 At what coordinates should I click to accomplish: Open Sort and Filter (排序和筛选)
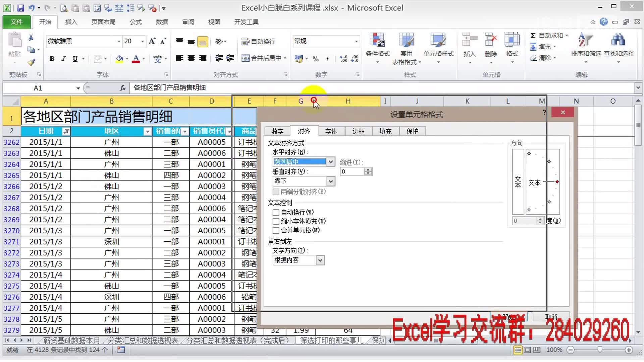tap(586, 49)
